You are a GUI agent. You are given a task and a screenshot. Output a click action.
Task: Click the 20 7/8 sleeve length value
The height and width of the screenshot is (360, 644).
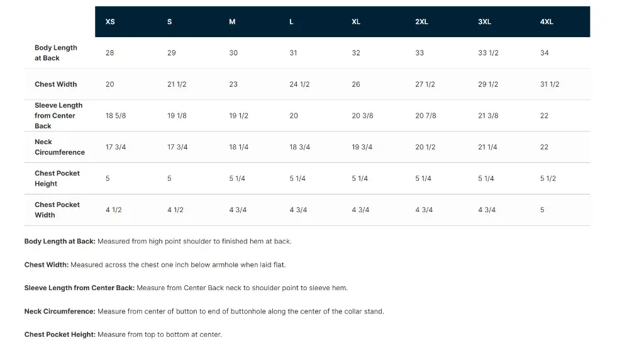[x=426, y=116]
